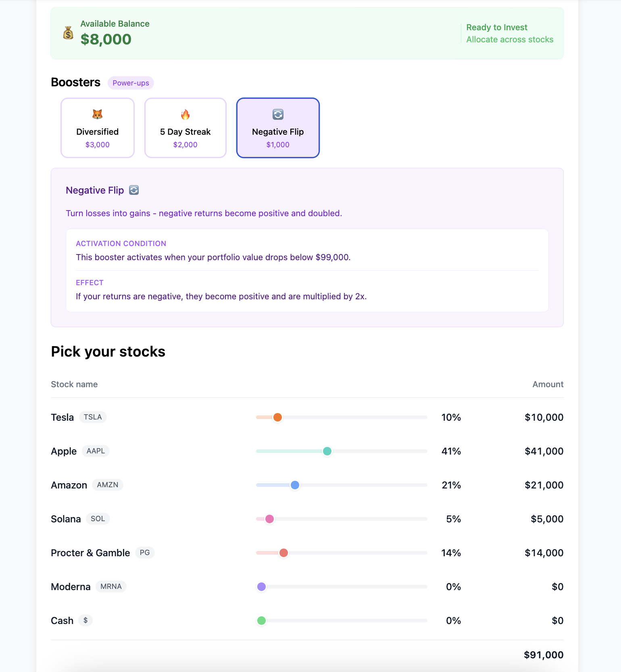Adjust the Amazon allocation slider handle
Image resolution: width=621 pixels, height=672 pixels.
click(295, 485)
